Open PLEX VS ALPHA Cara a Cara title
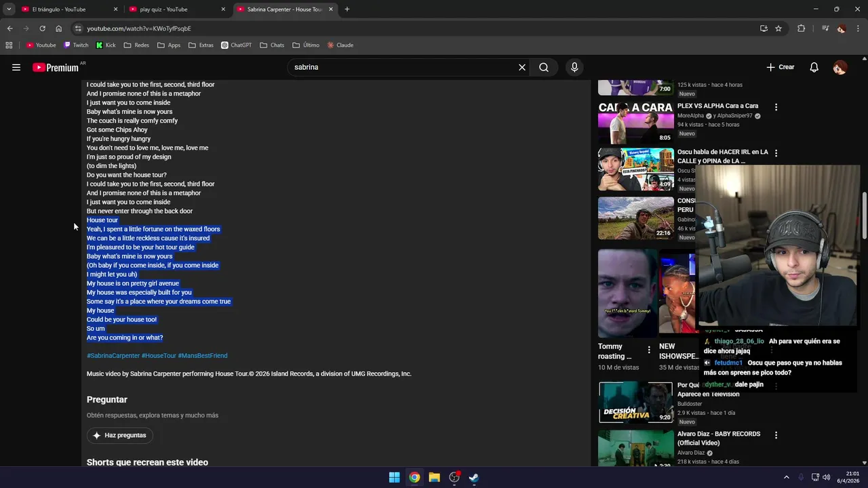The image size is (868, 488). [717, 106]
